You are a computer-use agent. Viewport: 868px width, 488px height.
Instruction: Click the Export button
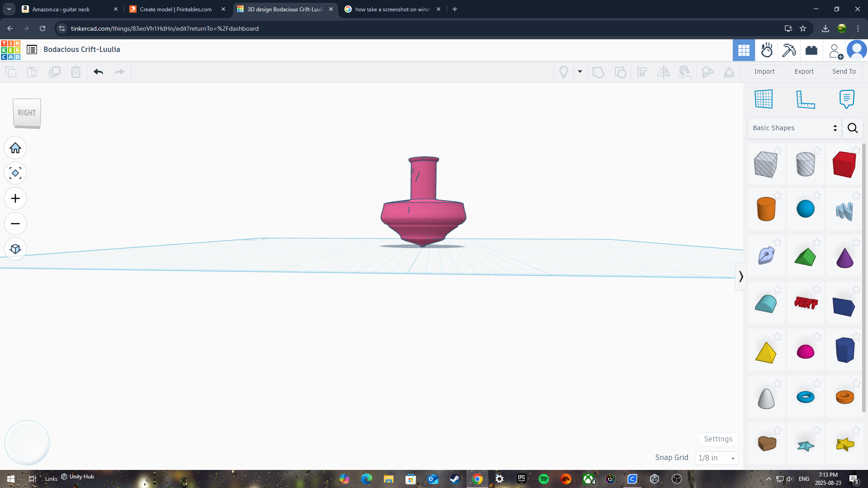coord(804,71)
